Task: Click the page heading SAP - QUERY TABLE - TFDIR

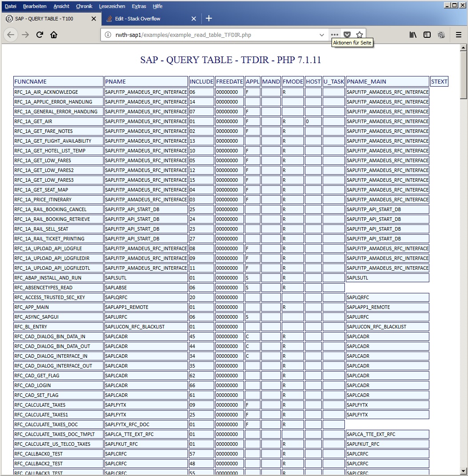Action: (x=230, y=60)
